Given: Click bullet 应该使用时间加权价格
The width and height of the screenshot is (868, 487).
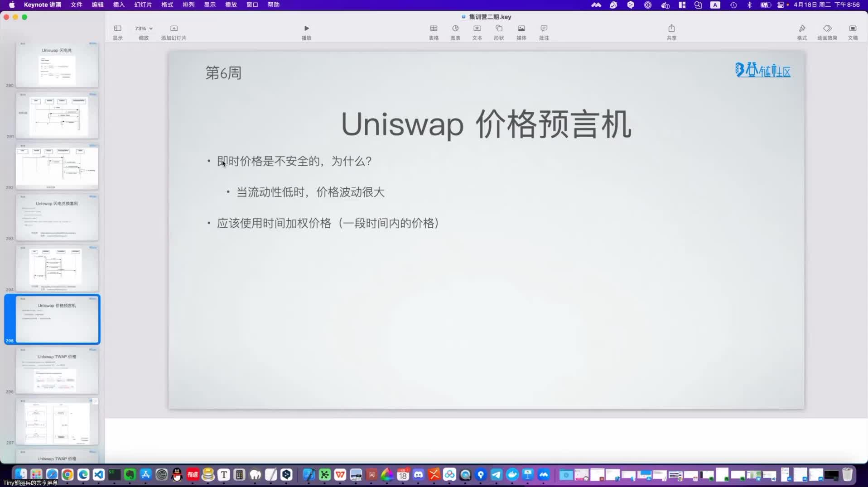Looking at the screenshot, I should pos(328,223).
